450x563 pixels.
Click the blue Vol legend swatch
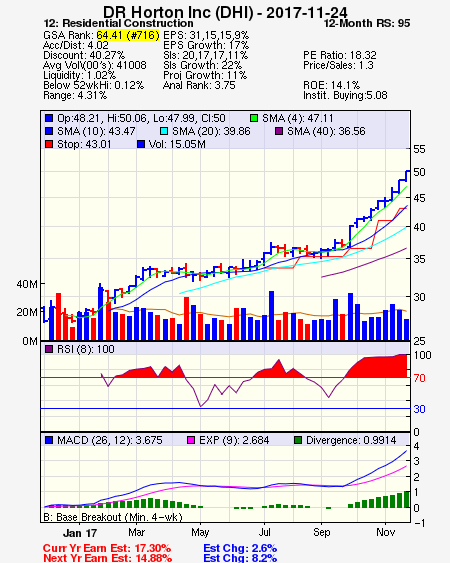coord(141,144)
